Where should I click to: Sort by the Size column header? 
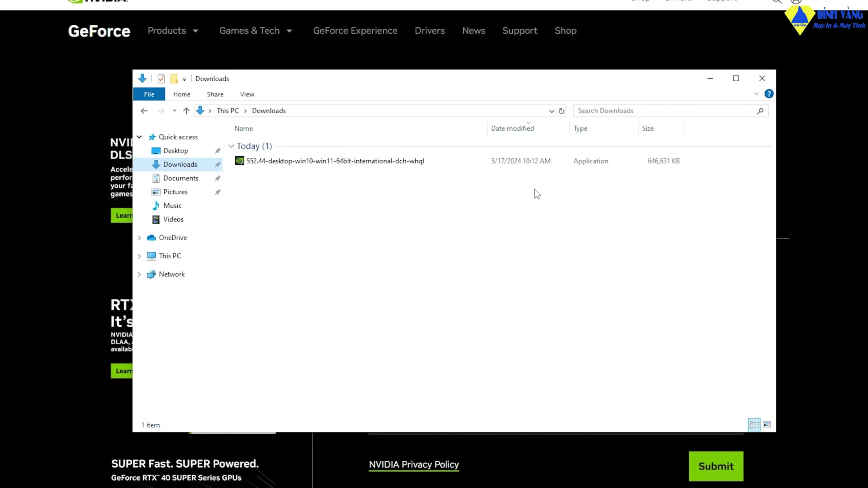tap(648, 128)
